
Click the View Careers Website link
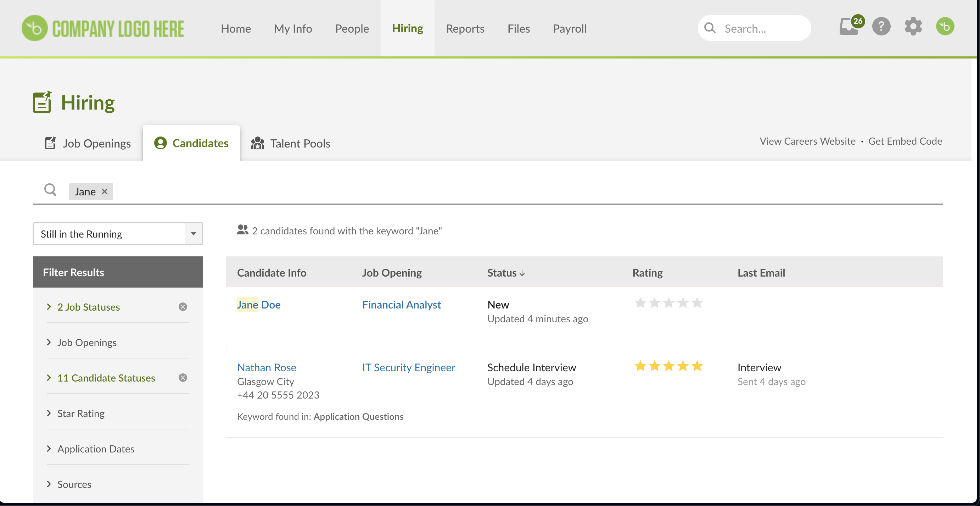point(807,141)
